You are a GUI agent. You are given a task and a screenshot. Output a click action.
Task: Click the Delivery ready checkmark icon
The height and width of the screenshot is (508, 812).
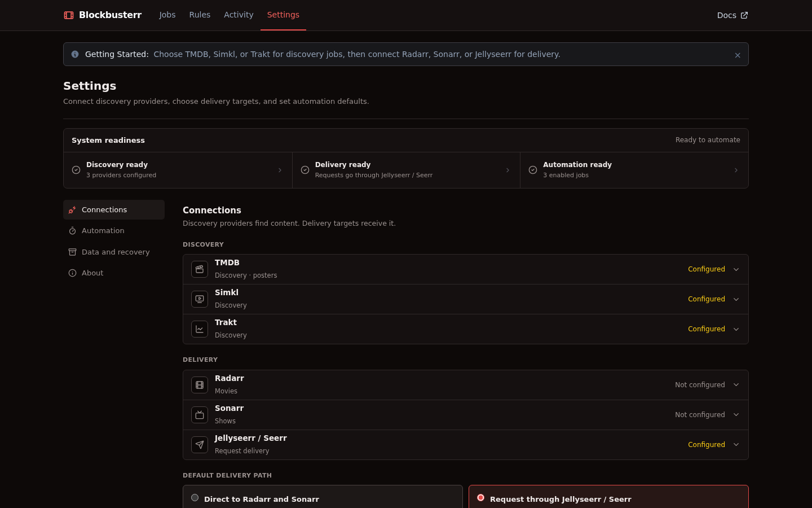click(305, 170)
